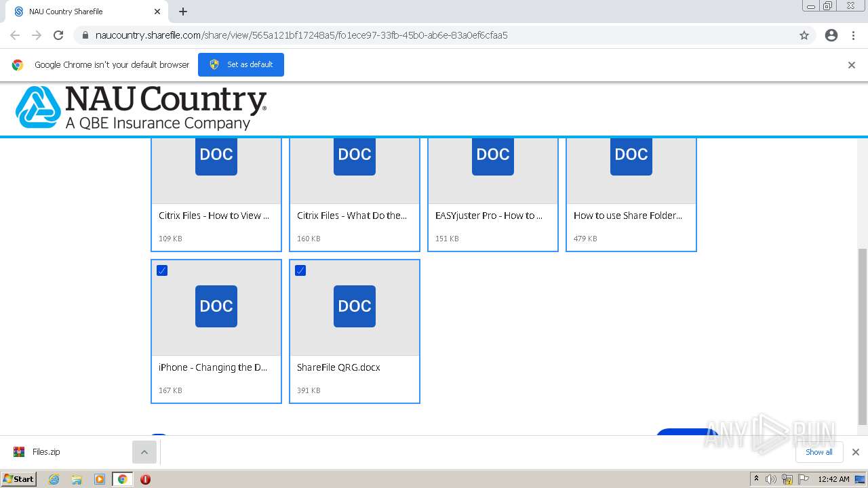The width and height of the screenshot is (868, 488).
Task: Click the 151 KB size label
Action: click(447, 239)
